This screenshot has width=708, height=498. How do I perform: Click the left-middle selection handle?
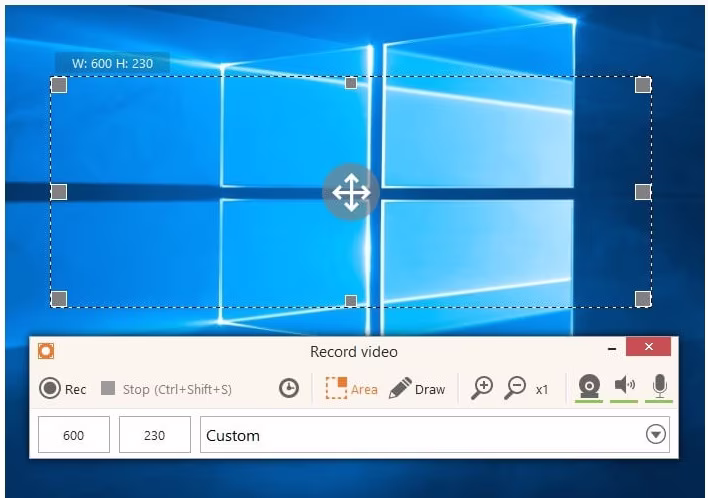click(59, 192)
